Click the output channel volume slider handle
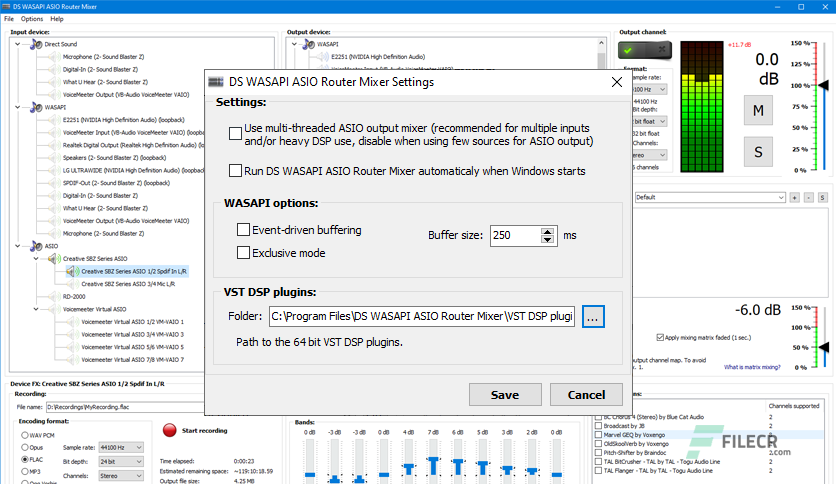836x484 pixels. coord(824,85)
